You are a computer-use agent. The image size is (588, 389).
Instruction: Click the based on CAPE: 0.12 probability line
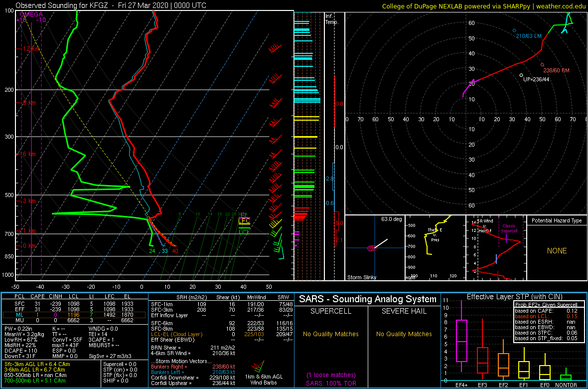coord(546,311)
